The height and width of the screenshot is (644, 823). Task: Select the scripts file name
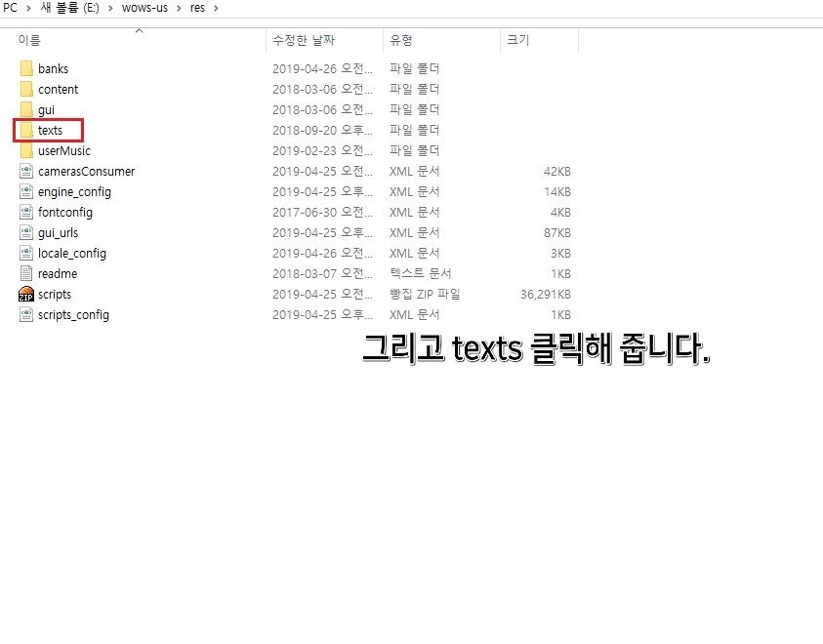[54, 295]
